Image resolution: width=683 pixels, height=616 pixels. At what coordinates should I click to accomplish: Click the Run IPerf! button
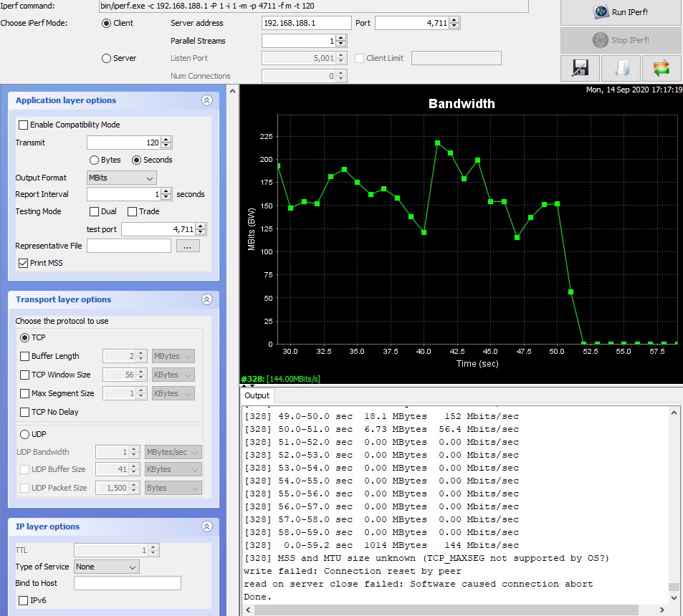pyautogui.click(x=621, y=12)
